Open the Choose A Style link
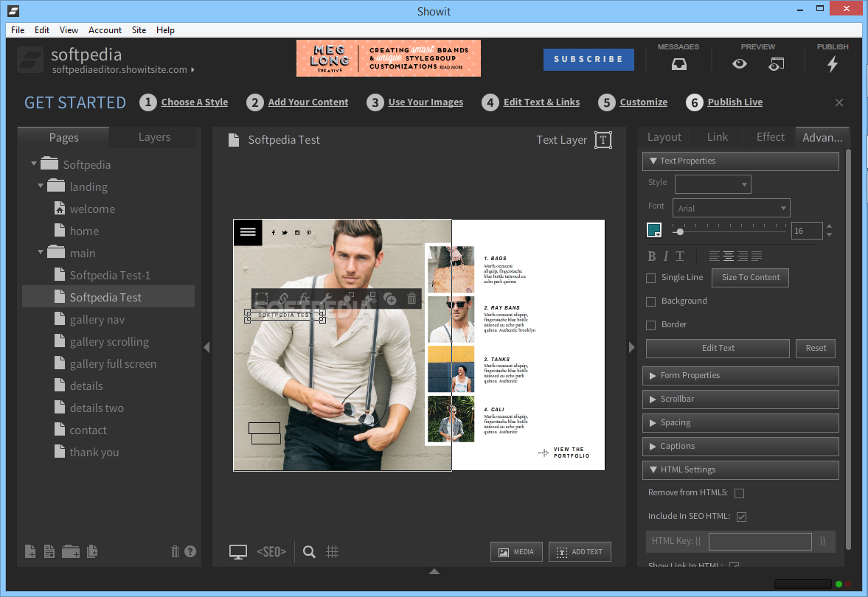The width and height of the screenshot is (868, 597). coord(194,102)
